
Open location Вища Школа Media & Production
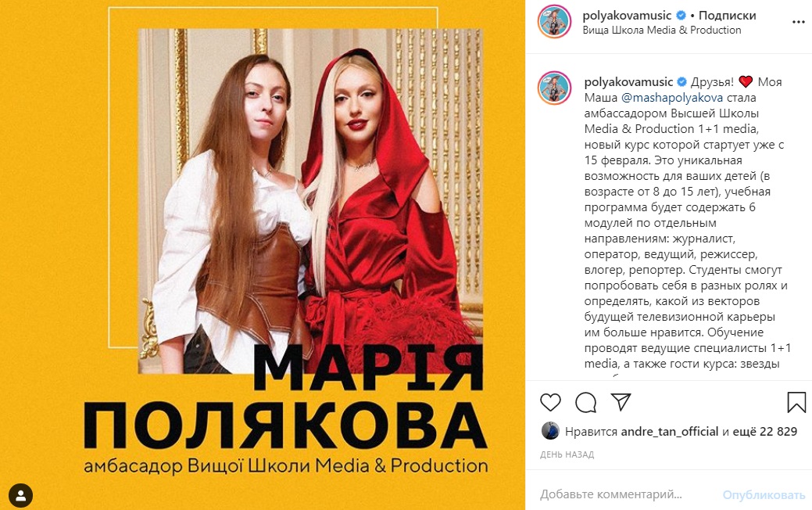(662, 30)
